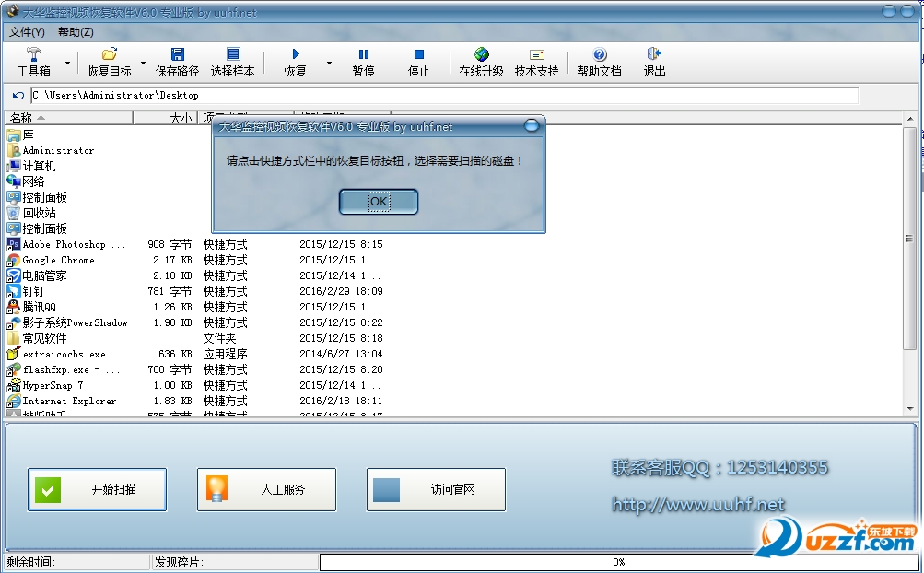Screen dimensions: 924x573
Task: Click the 开始扫描 start scan button
Action: [98, 489]
